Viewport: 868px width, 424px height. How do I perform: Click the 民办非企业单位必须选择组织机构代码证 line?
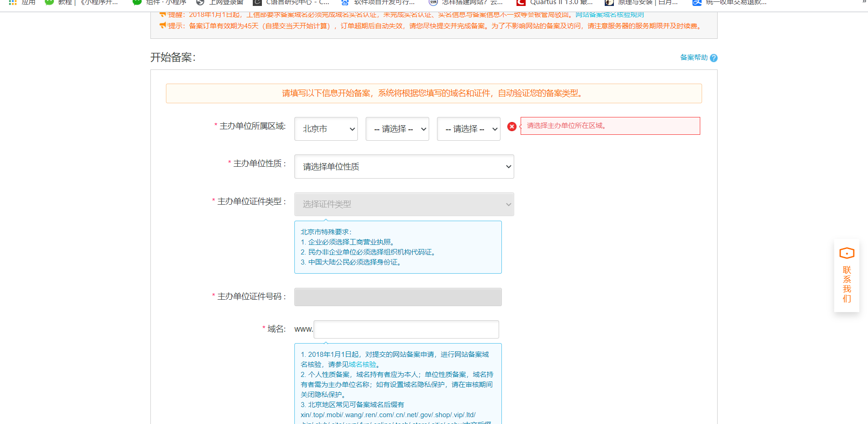[368, 252]
